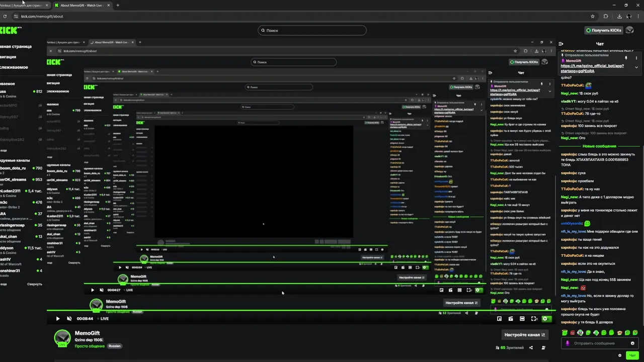Open unh0lysonik's profile from chat

[x=572, y=223]
